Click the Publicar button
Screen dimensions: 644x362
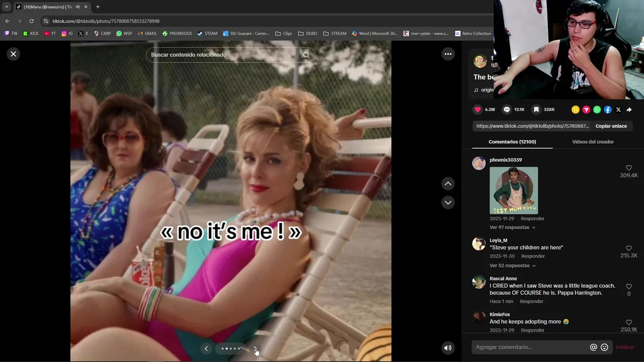pyautogui.click(x=624, y=347)
